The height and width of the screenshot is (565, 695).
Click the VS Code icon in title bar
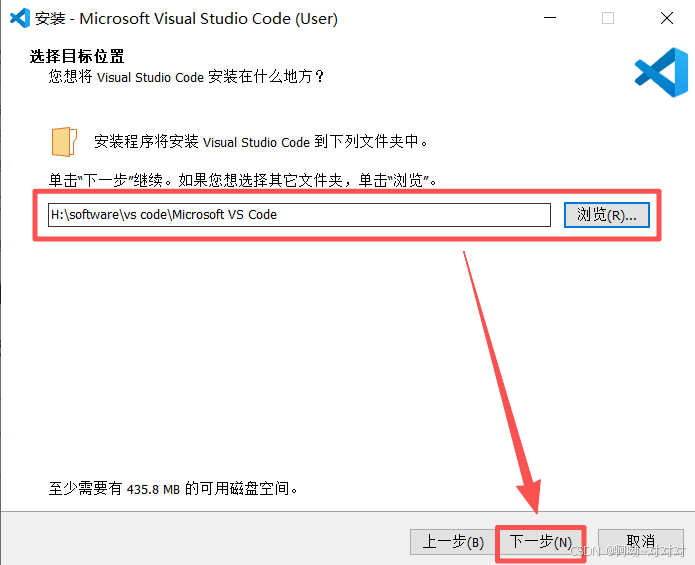coord(20,18)
